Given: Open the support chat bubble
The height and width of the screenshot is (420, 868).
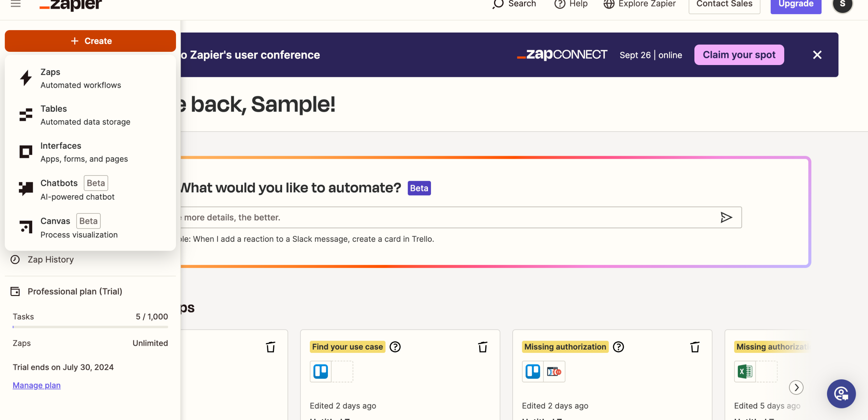Looking at the screenshot, I should (841, 394).
